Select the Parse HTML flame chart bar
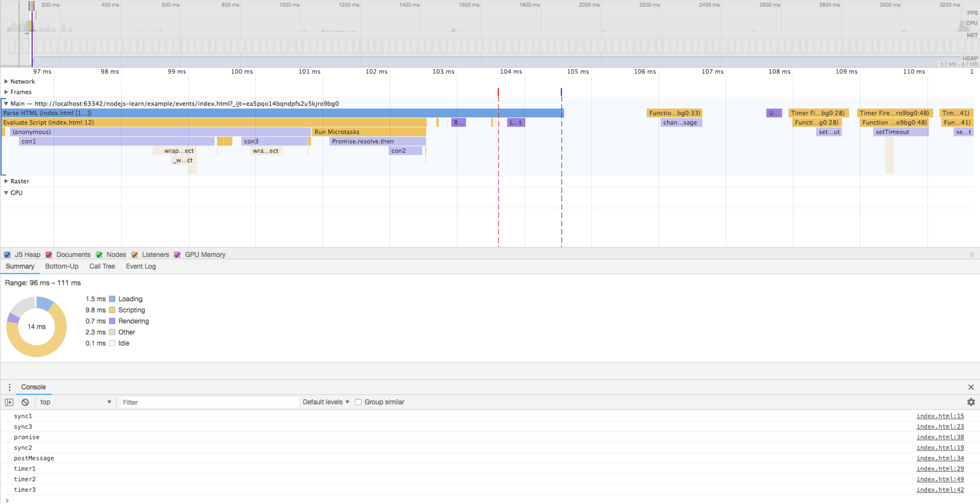The width and height of the screenshot is (980, 504). 283,113
